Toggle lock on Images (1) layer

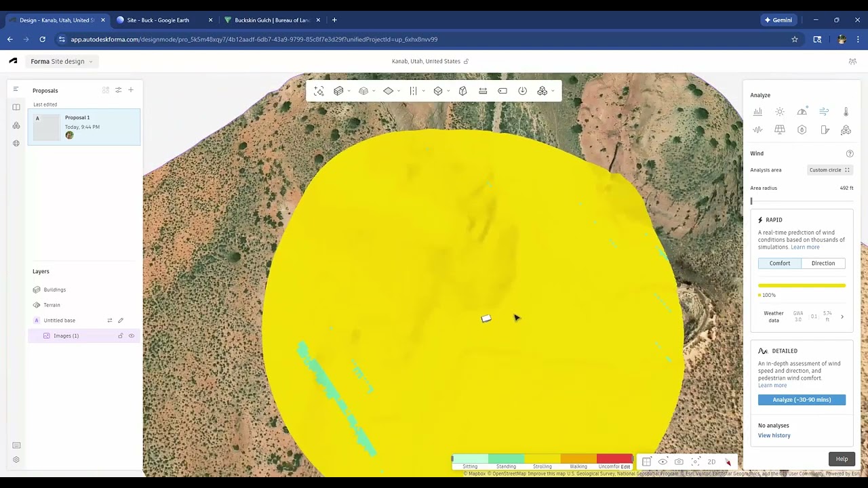(x=121, y=335)
